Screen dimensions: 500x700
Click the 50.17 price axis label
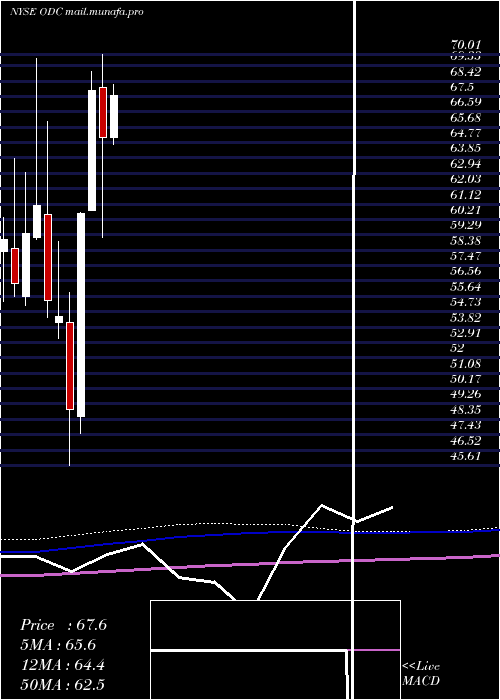tap(466, 379)
